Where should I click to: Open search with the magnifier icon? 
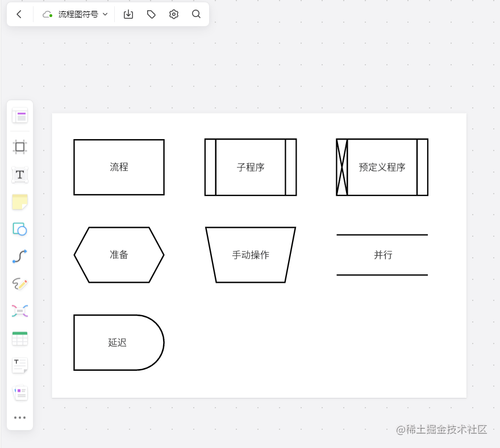click(196, 14)
